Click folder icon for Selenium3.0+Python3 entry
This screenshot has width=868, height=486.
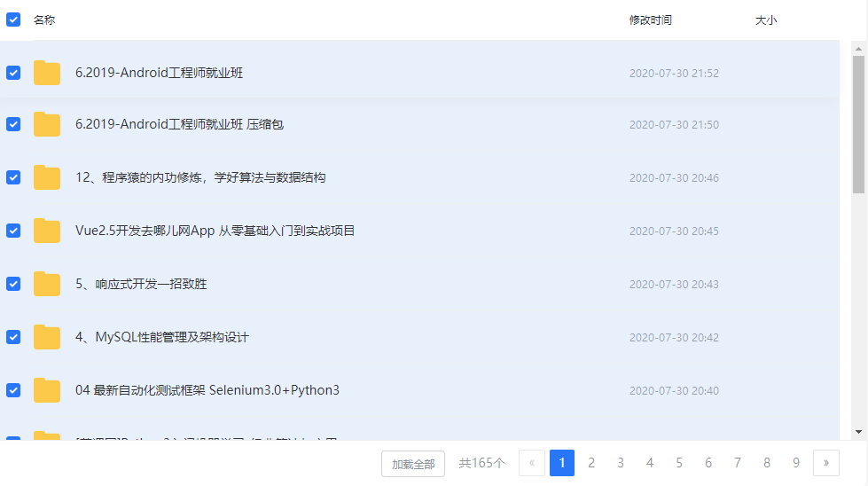(x=47, y=390)
